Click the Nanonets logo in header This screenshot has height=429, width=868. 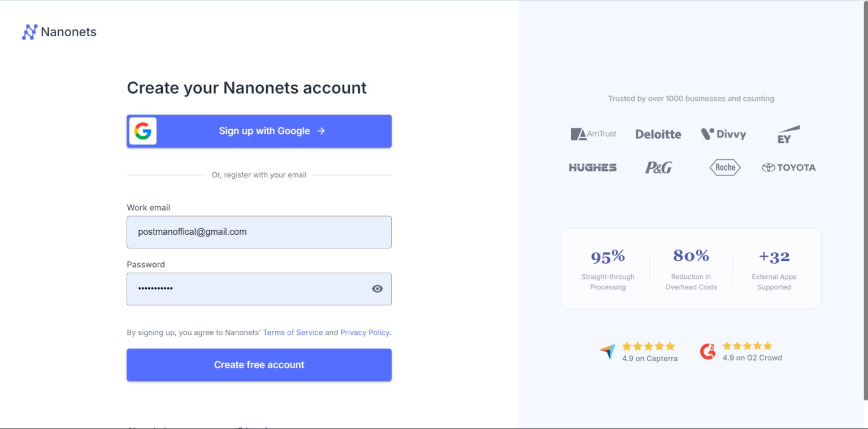[x=59, y=32]
